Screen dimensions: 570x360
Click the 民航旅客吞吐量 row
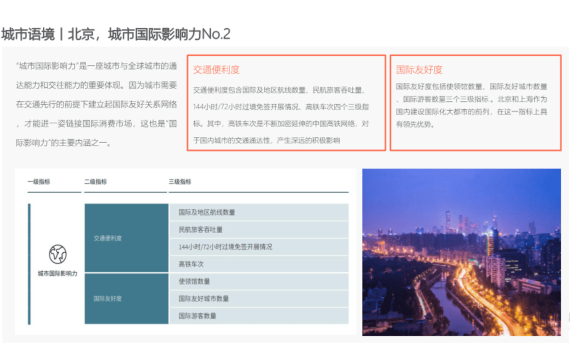click(x=259, y=229)
